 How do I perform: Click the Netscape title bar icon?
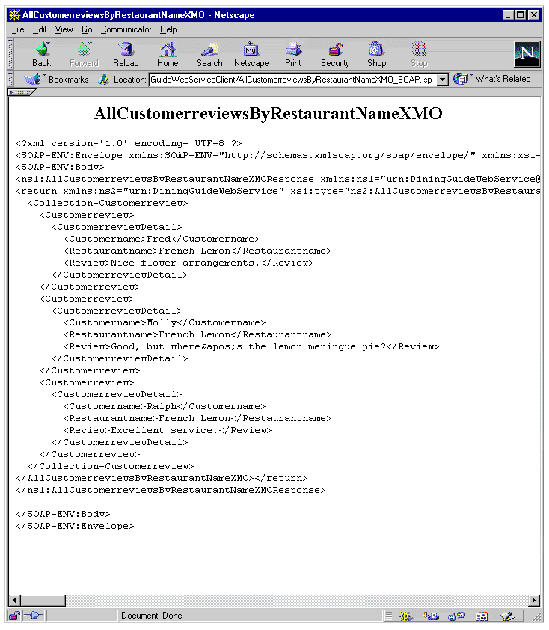[x=14, y=15]
